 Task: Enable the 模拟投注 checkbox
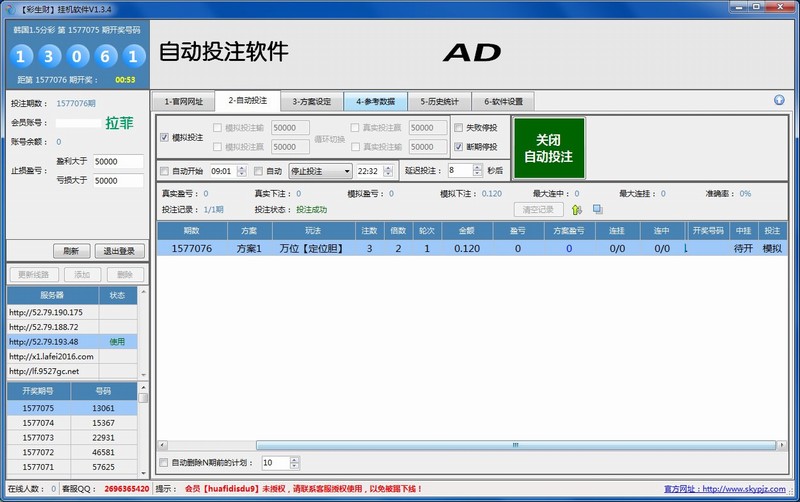coord(165,137)
